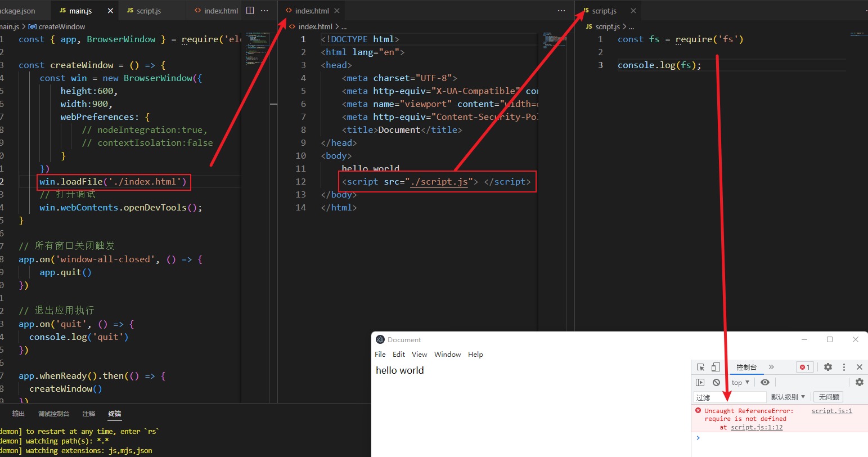Click the eye icon for live expressions

click(764, 383)
